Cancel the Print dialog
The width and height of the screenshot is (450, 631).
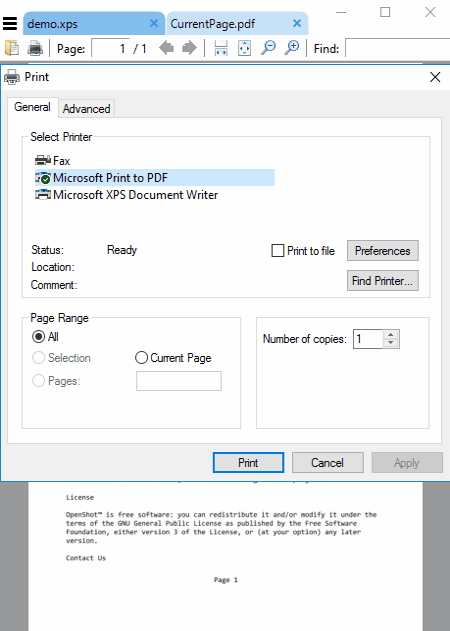(328, 462)
